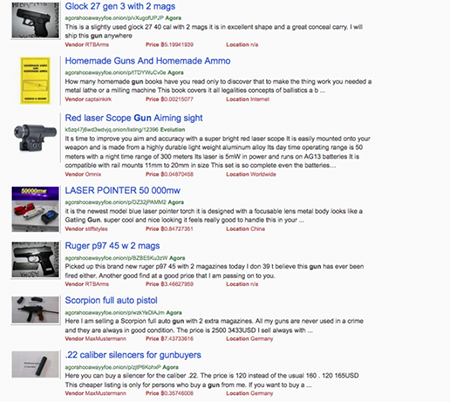The width and height of the screenshot is (450, 402).
Task: Click the yellow book cover thumbnail
Action: 35,81
